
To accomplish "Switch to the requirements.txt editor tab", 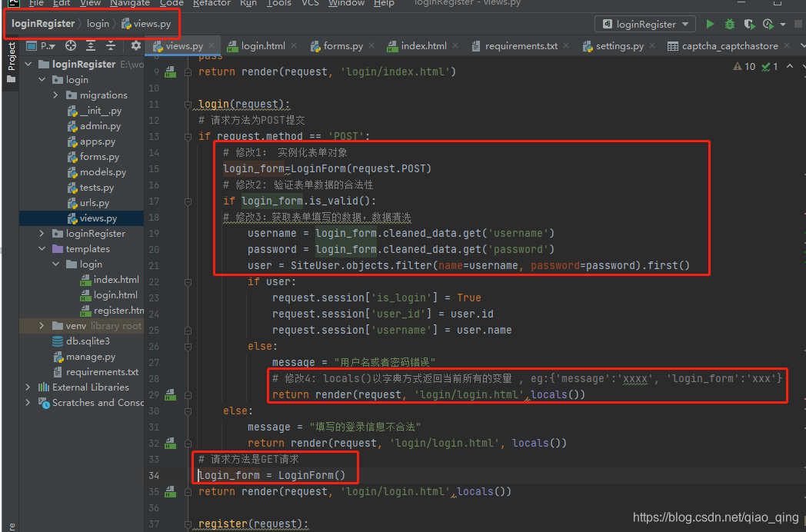I will pyautogui.click(x=520, y=46).
